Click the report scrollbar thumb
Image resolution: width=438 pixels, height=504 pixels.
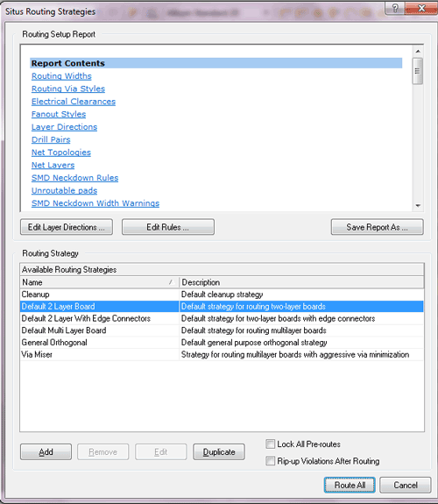pyautogui.click(x=418, y=71)
